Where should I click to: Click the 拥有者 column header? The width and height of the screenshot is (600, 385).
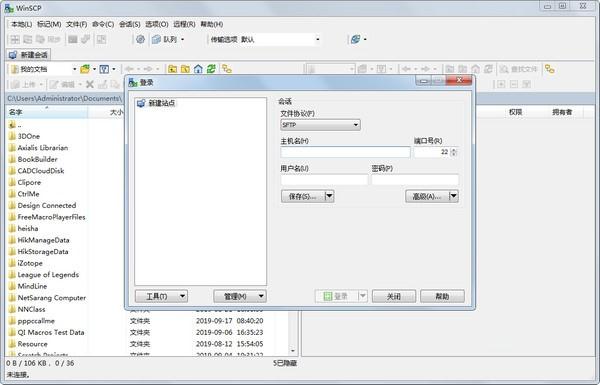[562, 112]
